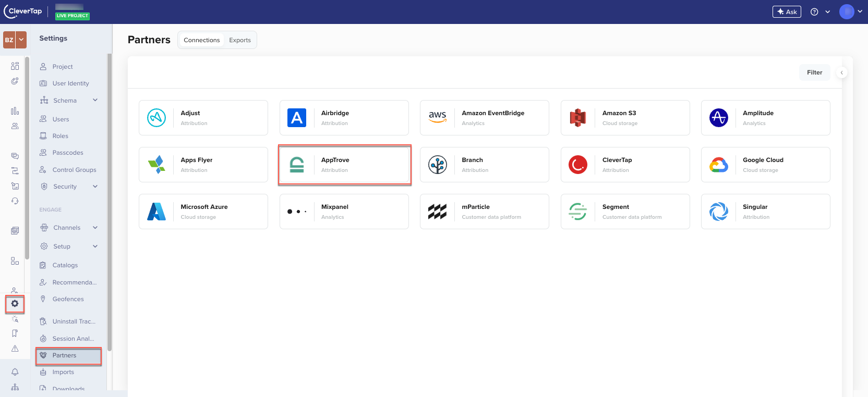
Task: Click the Branch logo icon
Action: (438, 165)
